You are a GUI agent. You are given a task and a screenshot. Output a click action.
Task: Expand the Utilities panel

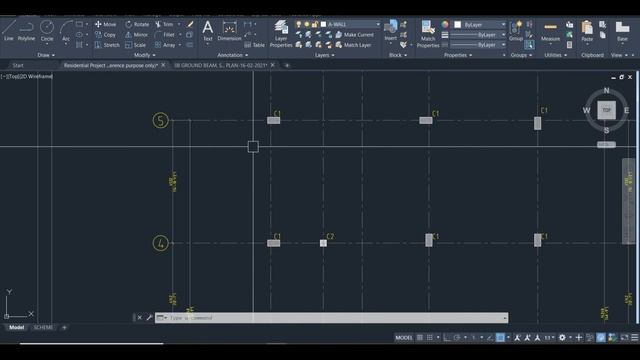click(x=556, y=55)
